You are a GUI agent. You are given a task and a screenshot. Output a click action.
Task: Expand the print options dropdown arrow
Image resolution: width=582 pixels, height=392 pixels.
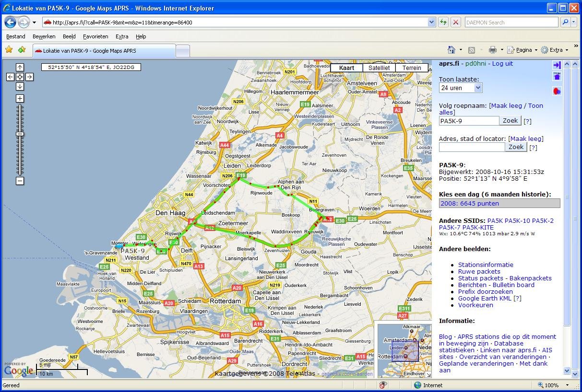502,50
